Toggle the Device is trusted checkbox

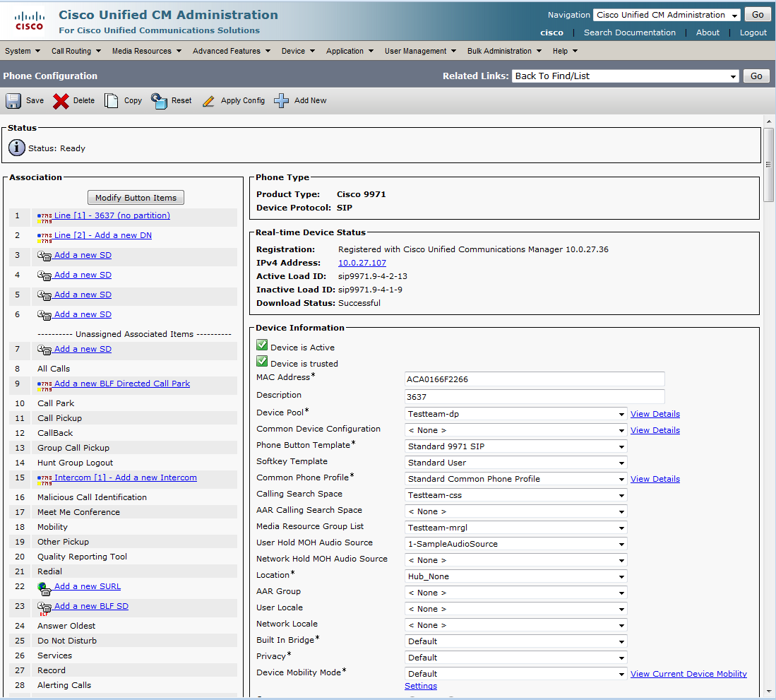coord(262,362)
